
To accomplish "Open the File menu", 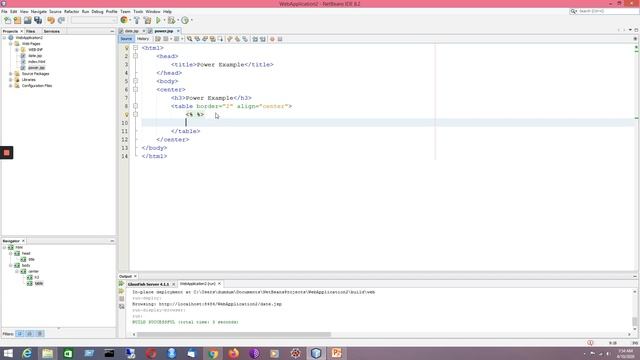I will pos(4,11).
